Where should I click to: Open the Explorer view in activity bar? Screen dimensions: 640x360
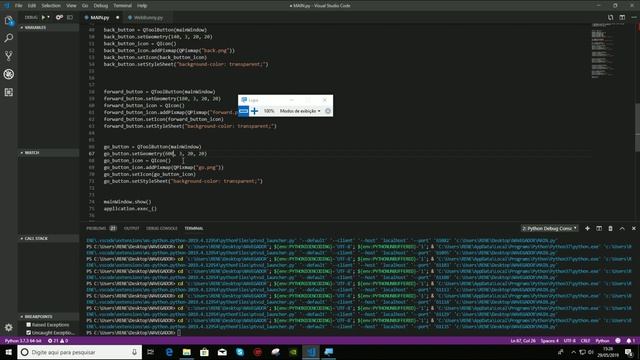[9, 20]
